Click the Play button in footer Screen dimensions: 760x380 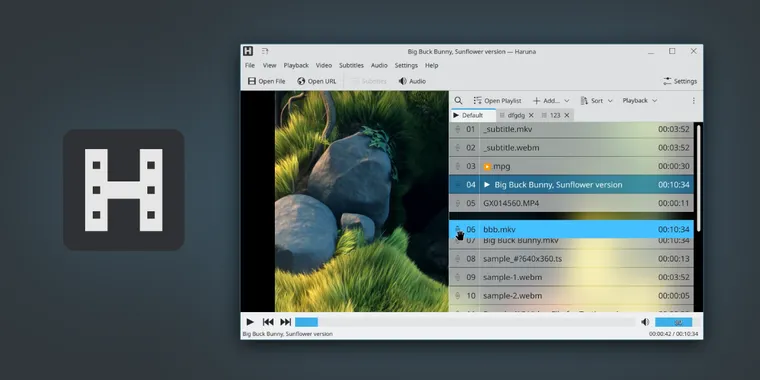coord(250,321)
